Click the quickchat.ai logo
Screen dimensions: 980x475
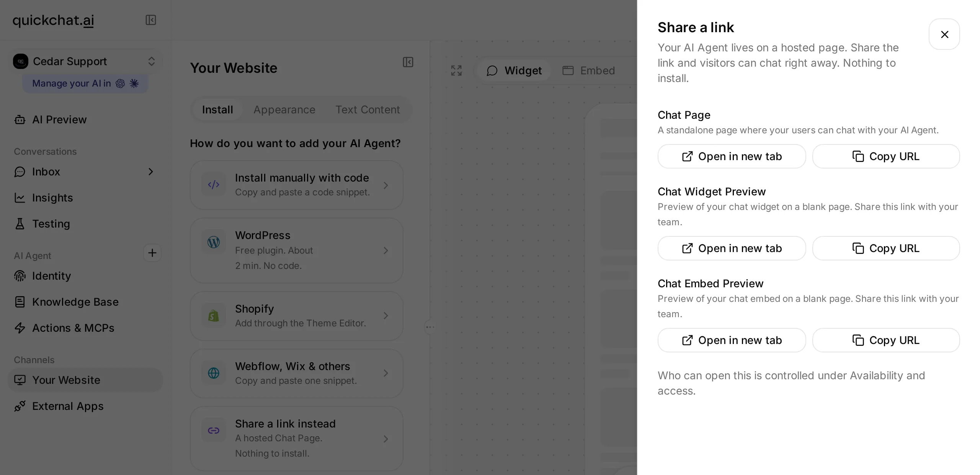coord(53,20)
